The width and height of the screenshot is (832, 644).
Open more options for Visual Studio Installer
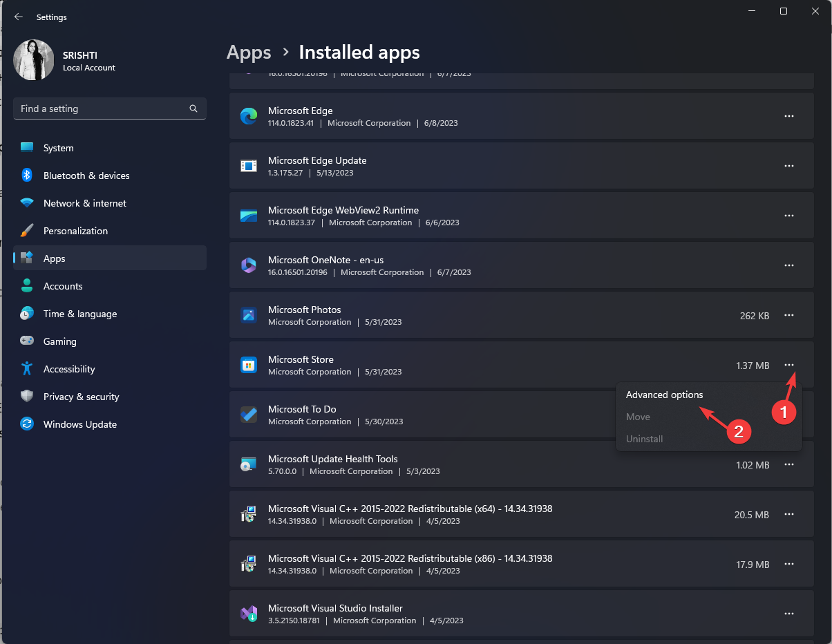pyautogui.click(x=789, y=614)
